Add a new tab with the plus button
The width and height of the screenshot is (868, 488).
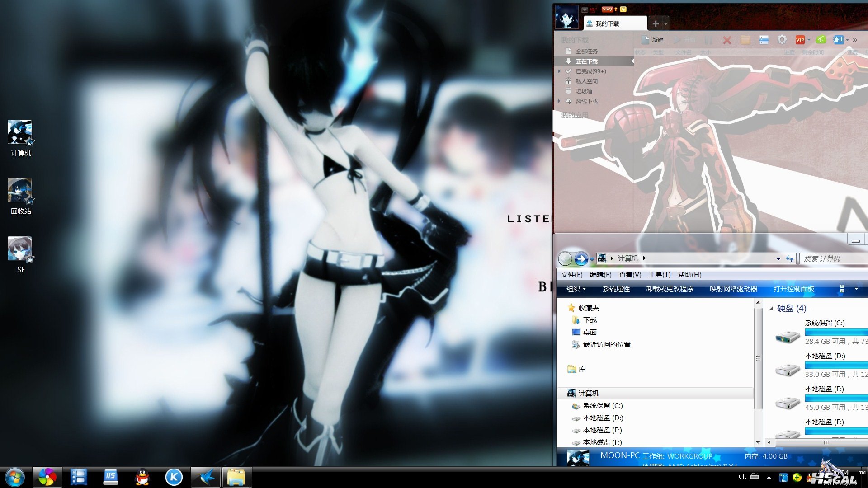(x=656, y=23)
